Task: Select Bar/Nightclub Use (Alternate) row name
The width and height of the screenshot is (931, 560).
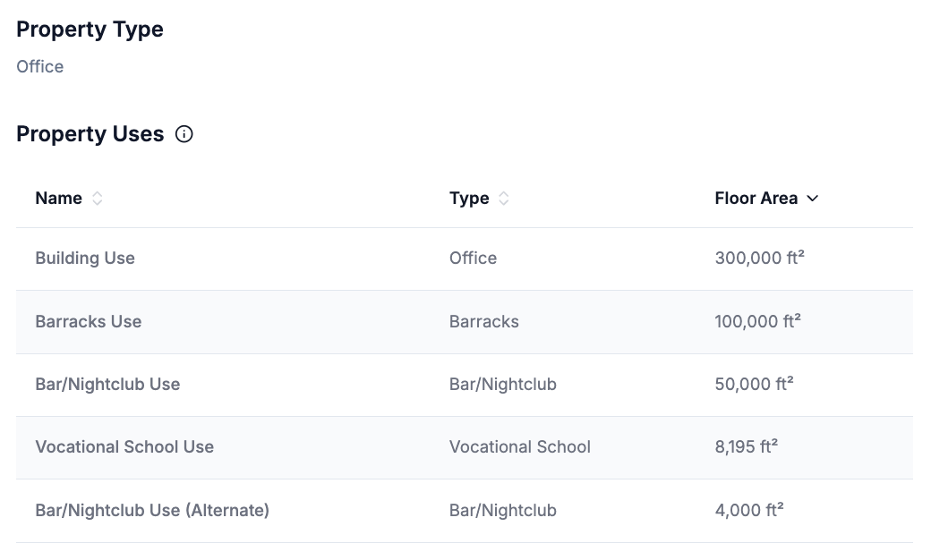Action: (152, 511)
